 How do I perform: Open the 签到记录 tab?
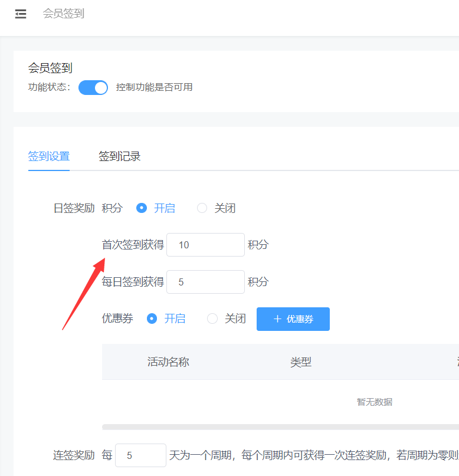click(119, 156)
